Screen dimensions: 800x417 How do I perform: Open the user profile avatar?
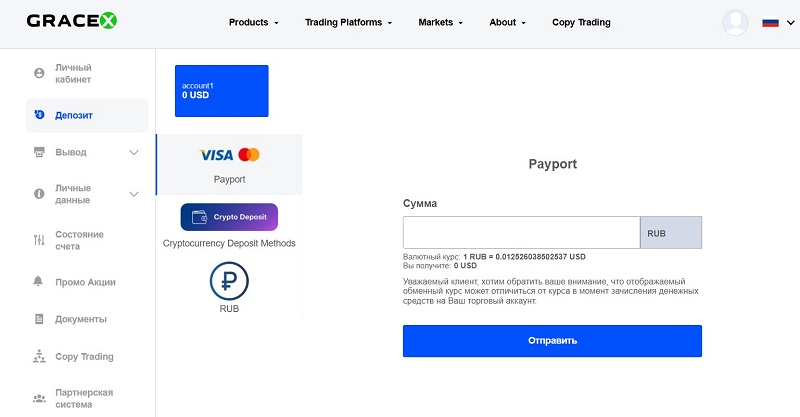(x=735, y=22)
